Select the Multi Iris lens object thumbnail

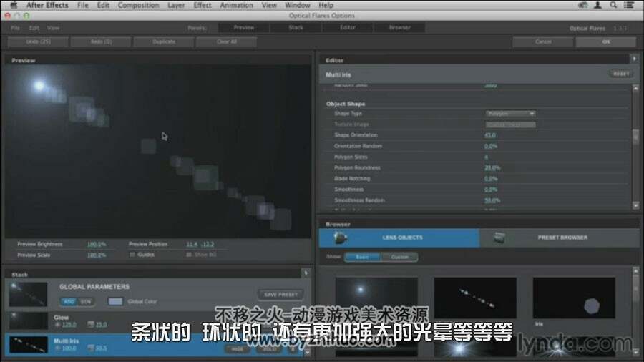coord(475,298)
